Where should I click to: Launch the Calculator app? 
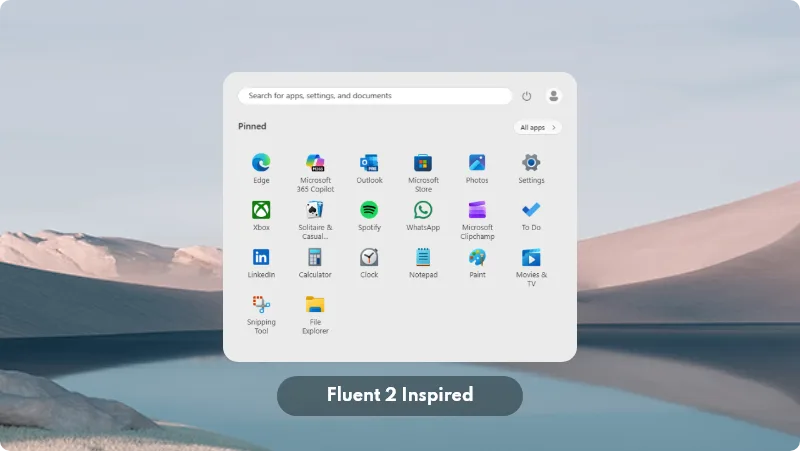click(x=315, y=257)
